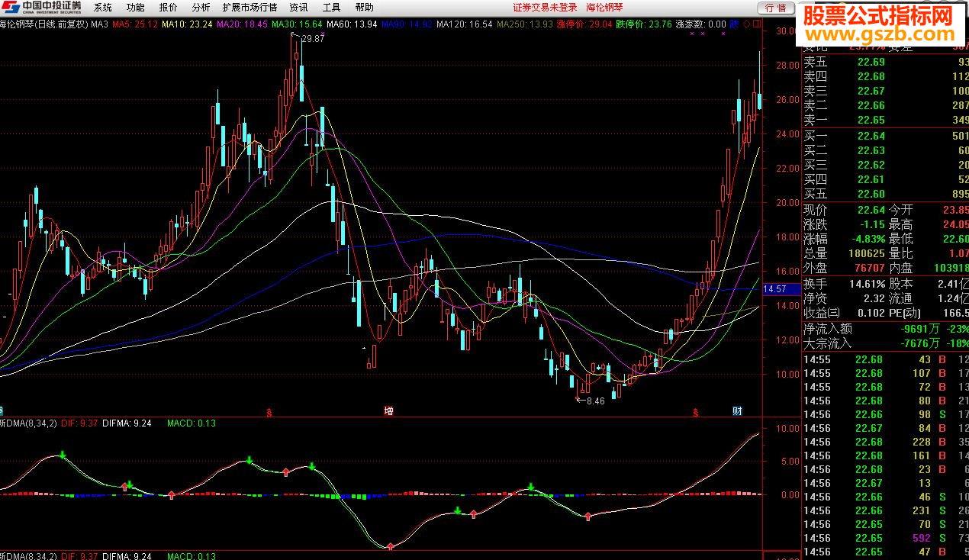Click the 日线.前复权 chart period label
Screen dimensions: 969x560
(63, 24)
